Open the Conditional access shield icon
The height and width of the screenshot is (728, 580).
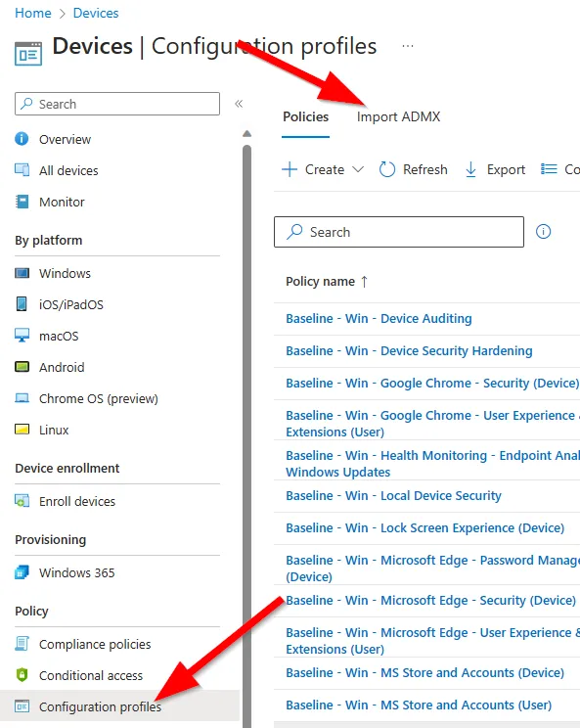tap(22, 675)
